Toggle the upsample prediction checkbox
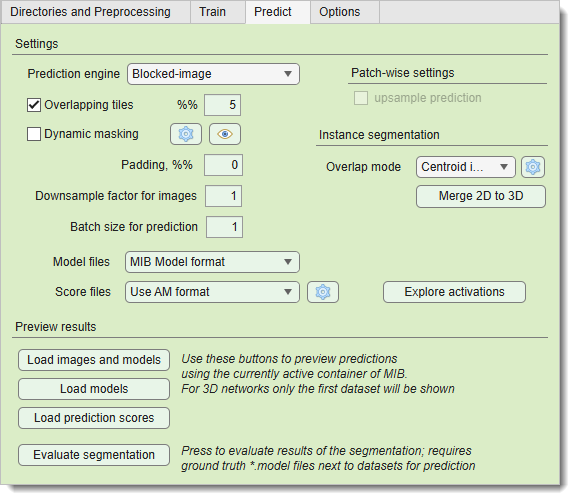The height and width of the screenshot is (500, 575). [361, 98]
